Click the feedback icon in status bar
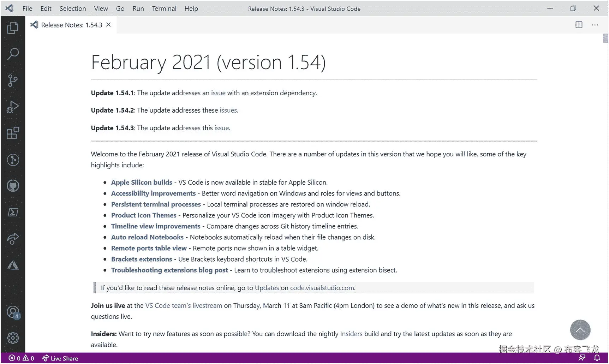The width and height of the screenshot is (609, 364). [x=582, y=358]
